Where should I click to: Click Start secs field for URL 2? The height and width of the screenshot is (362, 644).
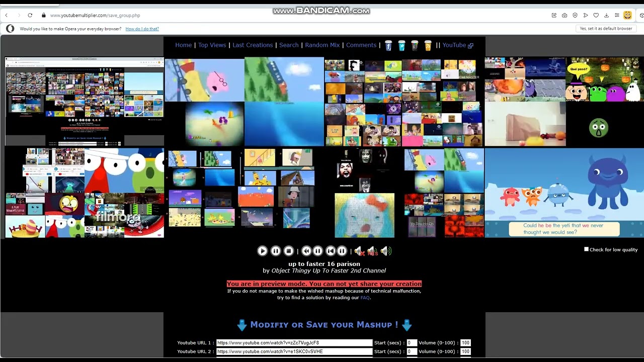tap(412, 351)
